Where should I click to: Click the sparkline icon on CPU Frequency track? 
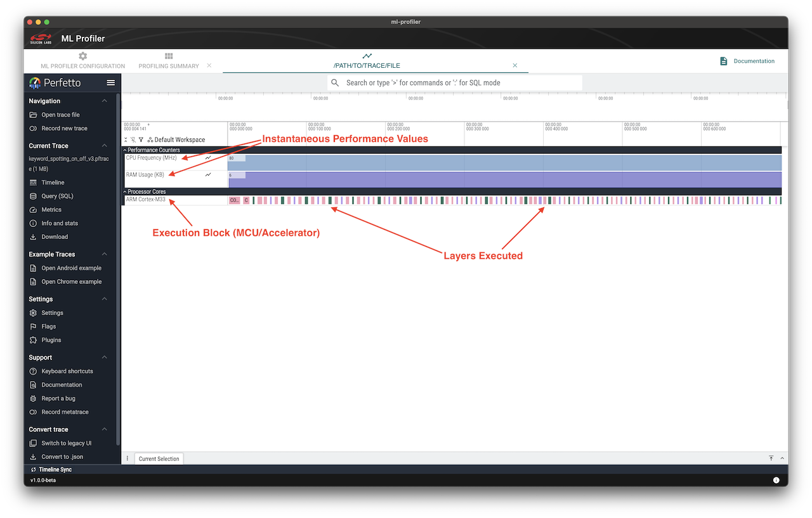(x=207, y=157)
